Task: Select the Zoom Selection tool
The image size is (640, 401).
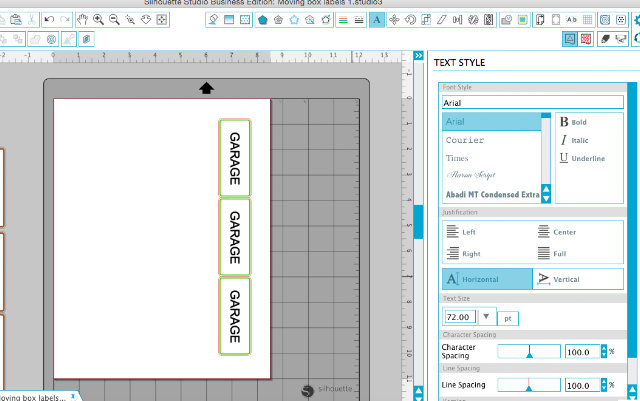Action: 130,20
